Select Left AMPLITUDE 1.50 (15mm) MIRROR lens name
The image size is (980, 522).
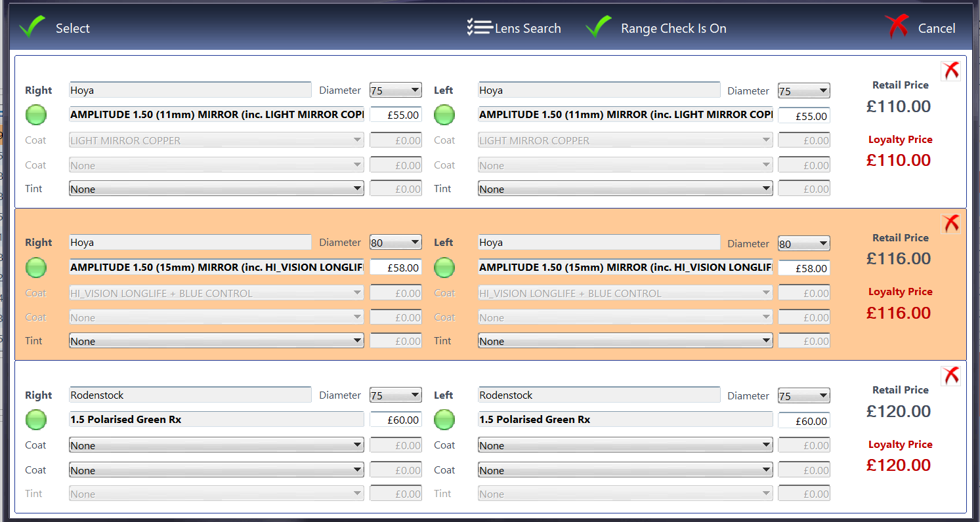coord(625,267)
